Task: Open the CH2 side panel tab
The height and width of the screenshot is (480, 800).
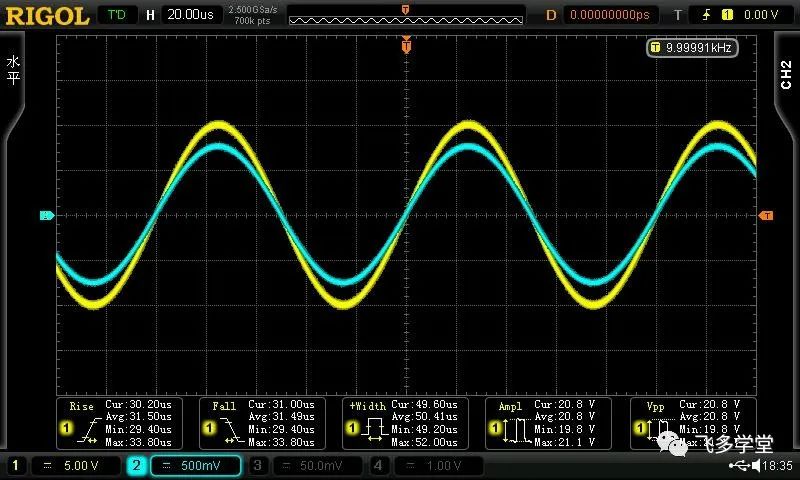Action: [785, 73]
